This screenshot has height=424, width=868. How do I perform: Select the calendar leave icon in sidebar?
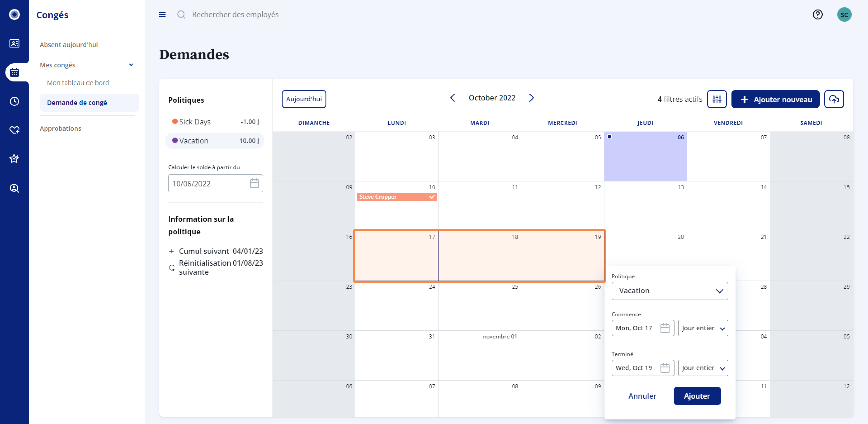[x=14, y=73]
